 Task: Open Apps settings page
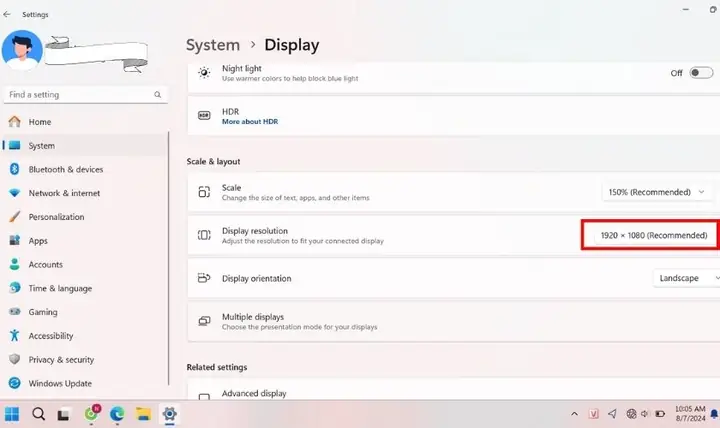coord(85,241)
